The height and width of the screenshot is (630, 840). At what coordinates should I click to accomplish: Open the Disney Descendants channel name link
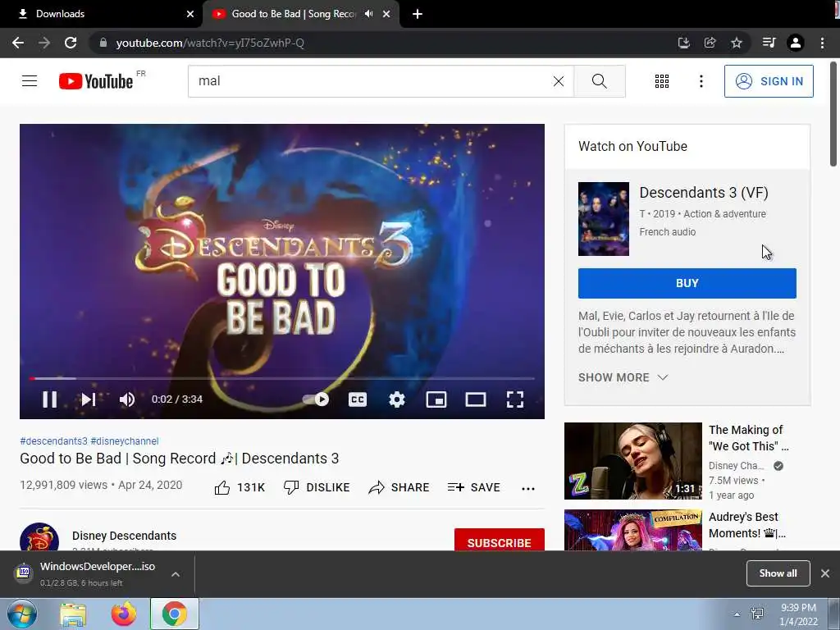125,536
